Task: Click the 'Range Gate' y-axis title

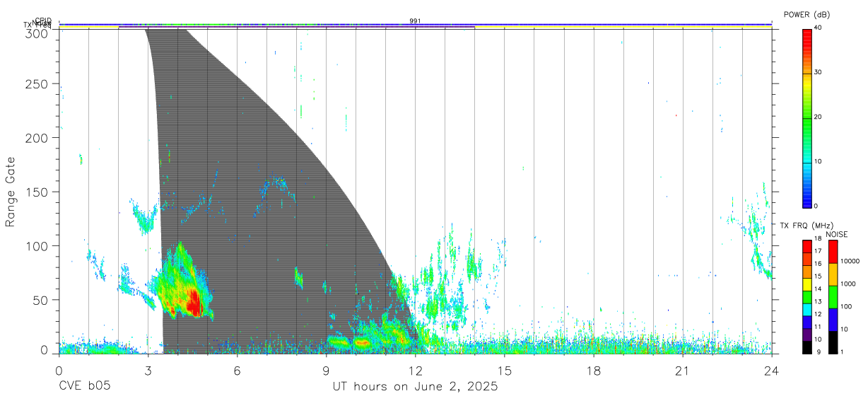Action: point(11,192)
